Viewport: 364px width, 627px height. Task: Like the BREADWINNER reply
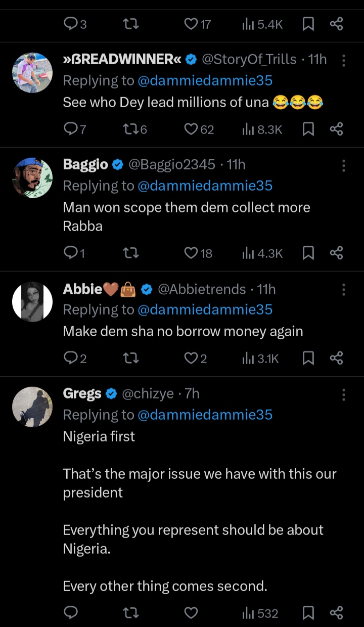(x=191, y=130)
